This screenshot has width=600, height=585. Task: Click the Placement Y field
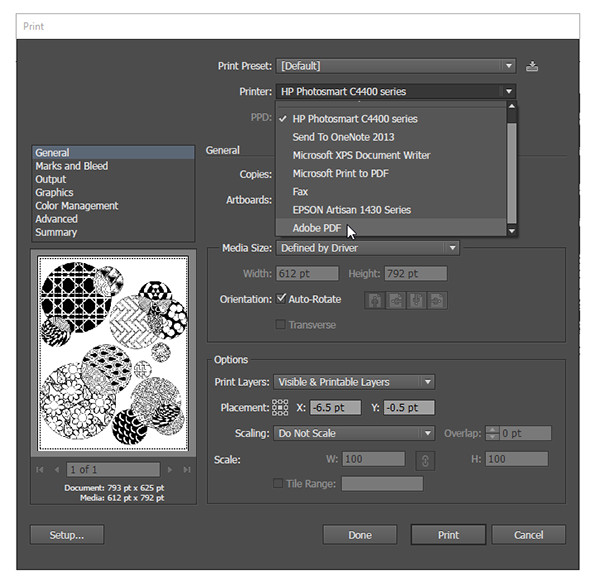[x=409, y=407]
